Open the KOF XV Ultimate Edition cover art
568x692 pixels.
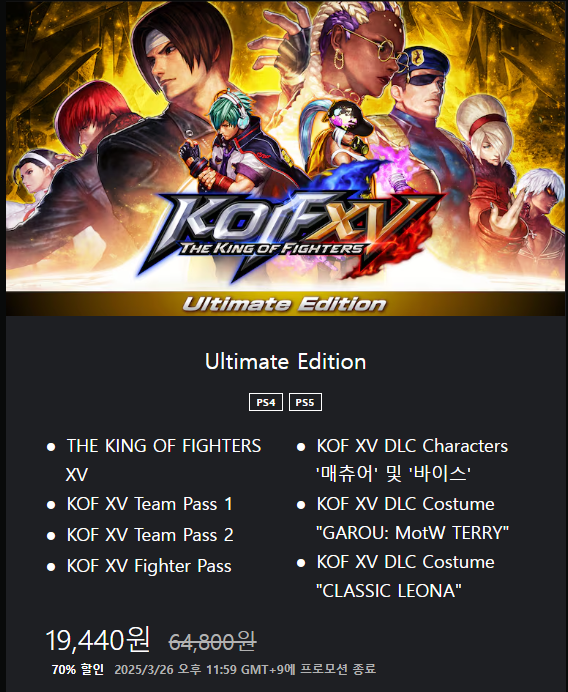click(x=286, y=158)
